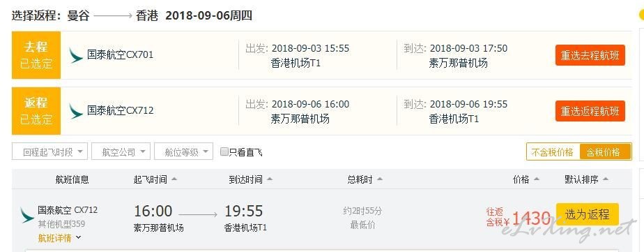Open the 航空公司 filter dropdown

(121, 151)
